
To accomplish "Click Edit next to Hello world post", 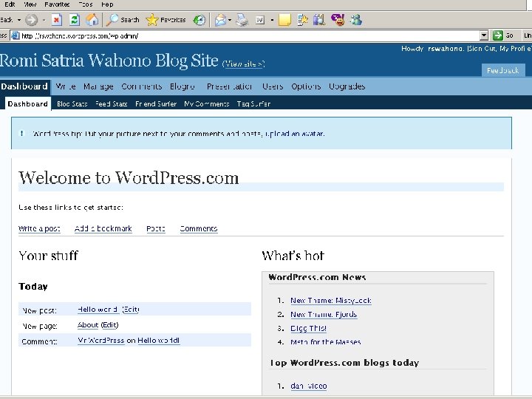I will [x=131, y=310].
